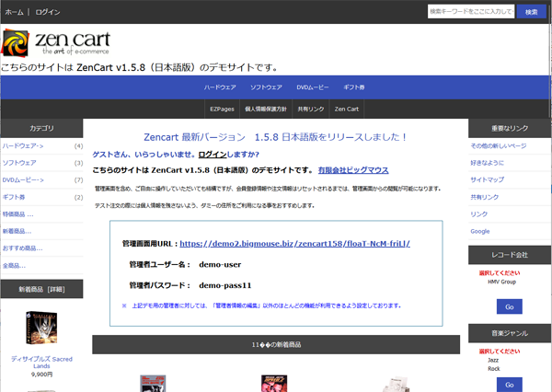Screen dimensions: 552x392
Task: Open the third new product hardware thumbnail
Action: [x=397, y=385]
